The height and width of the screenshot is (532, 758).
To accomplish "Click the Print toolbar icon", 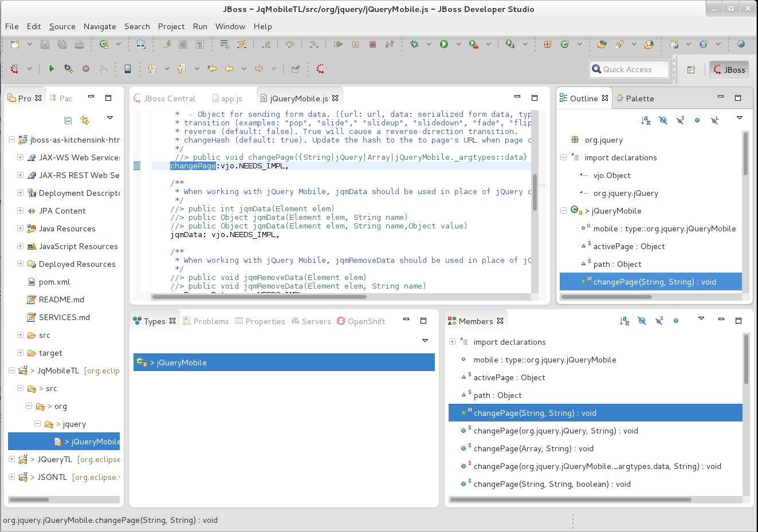I will pyautogui.click(x=80, y=44).
